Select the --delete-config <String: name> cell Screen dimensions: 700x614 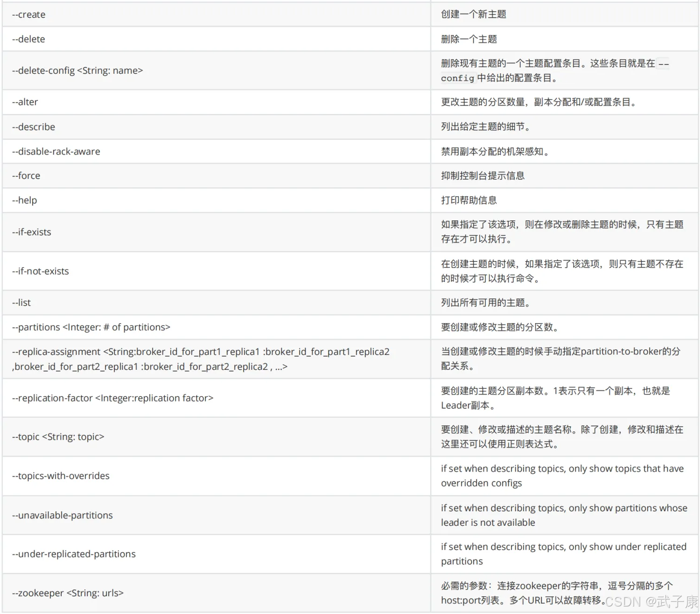[x=217, y=71]
